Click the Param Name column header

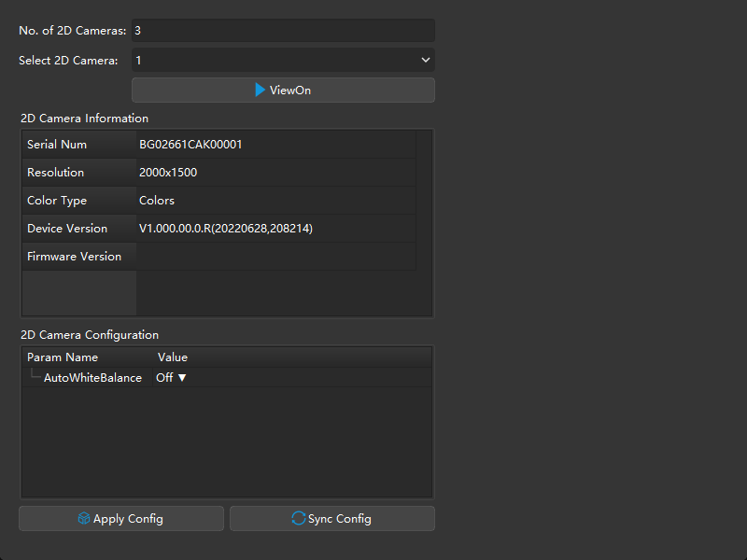pyautogui.click(x=63, y=357)
